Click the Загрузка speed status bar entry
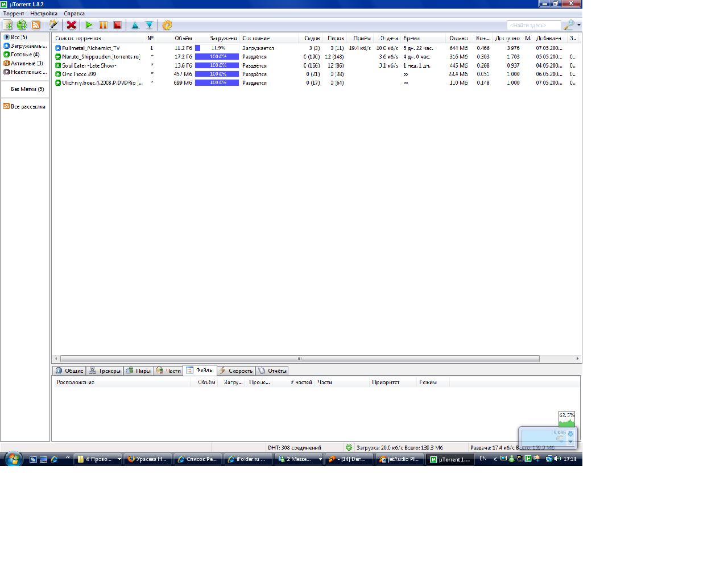Viewport: 728px width, 582px height. [x=400, y=448]
